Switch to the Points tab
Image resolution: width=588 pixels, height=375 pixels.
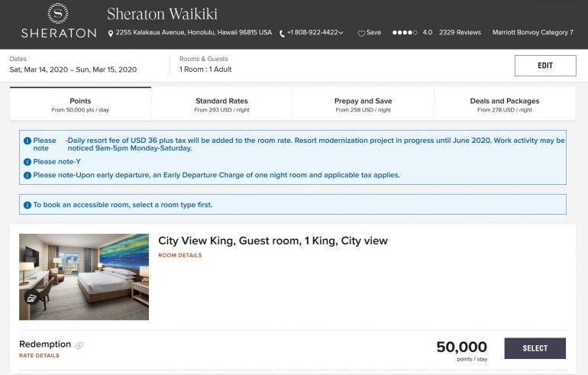pos(80,105)
